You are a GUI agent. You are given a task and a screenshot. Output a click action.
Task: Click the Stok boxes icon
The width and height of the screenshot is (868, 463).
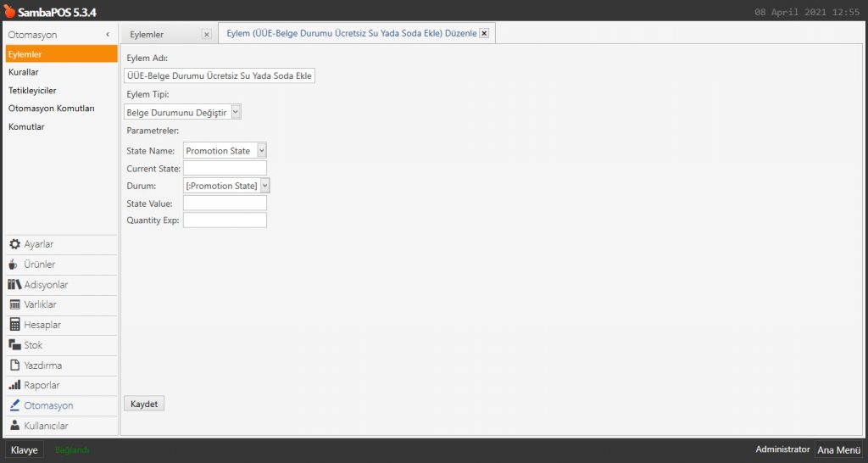14,345
